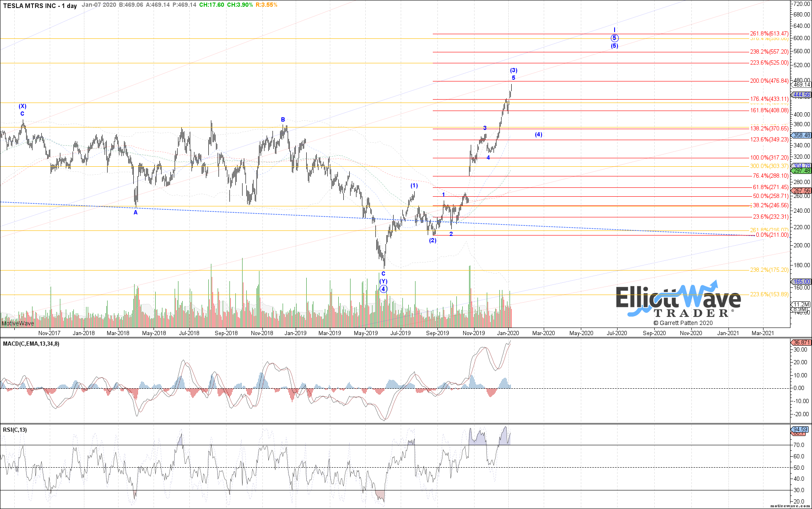Select the Roman numeral I wave label
Image resolution: width=812 pixels, height=509 pixels.
(615, 30)
